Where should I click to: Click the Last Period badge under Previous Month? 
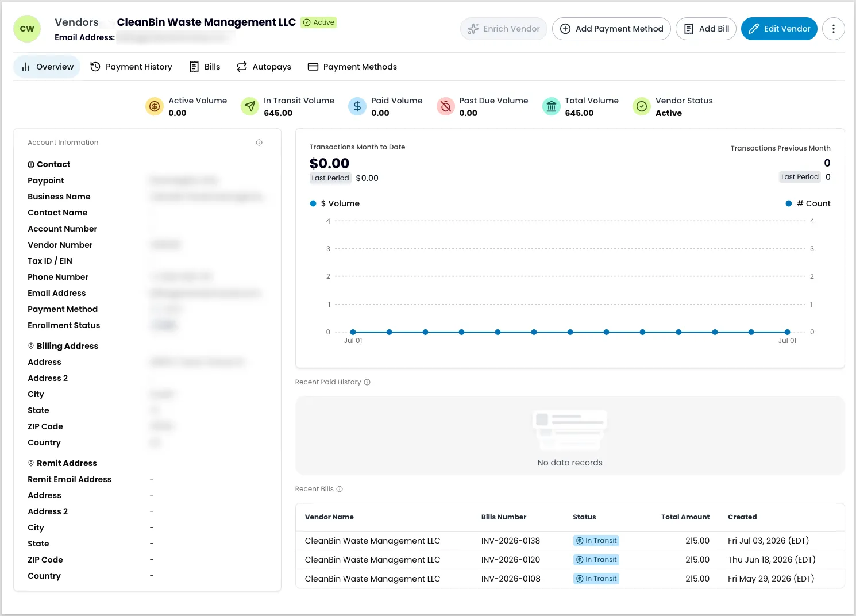pos(800,177)
